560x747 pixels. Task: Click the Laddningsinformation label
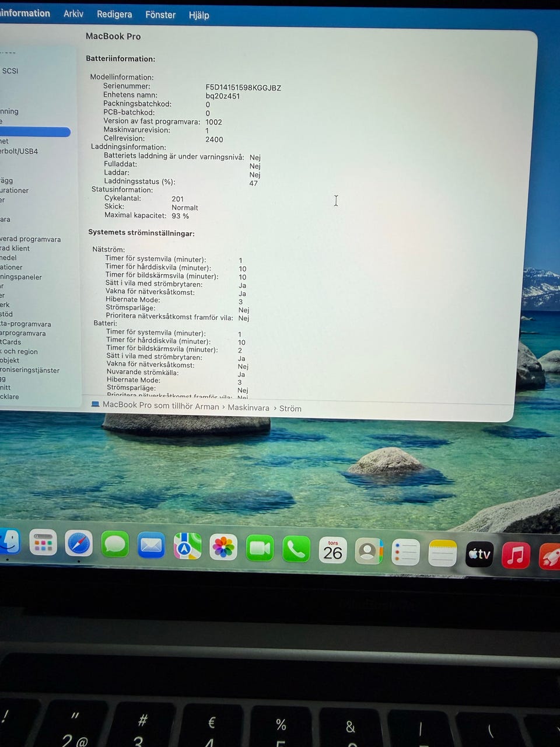[x=128, y=147]
